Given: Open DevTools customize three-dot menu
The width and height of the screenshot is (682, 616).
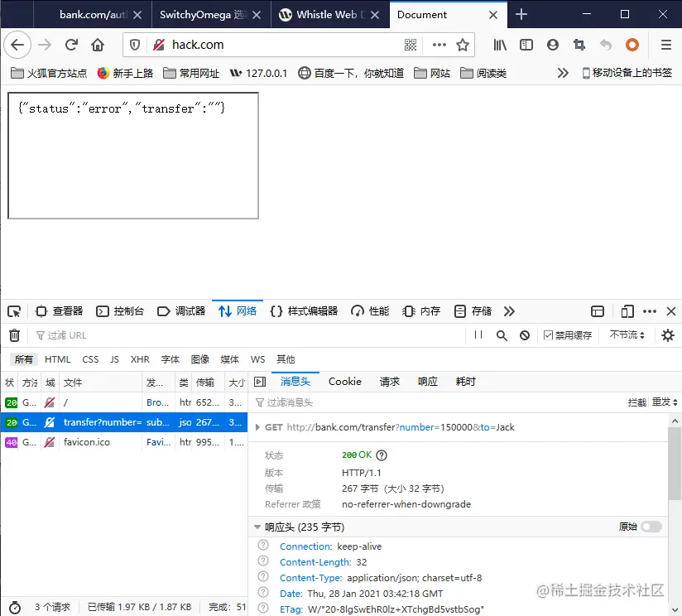Looking at the screenshot, I should coord(650,311).
